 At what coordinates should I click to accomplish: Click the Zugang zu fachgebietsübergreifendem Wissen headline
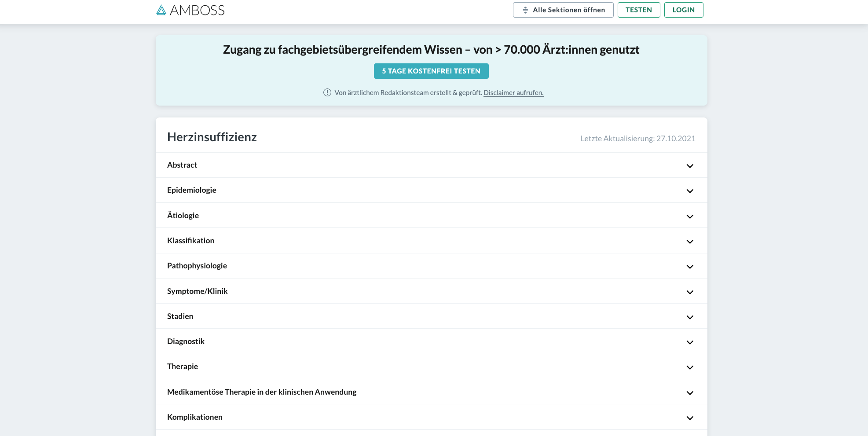431,50
